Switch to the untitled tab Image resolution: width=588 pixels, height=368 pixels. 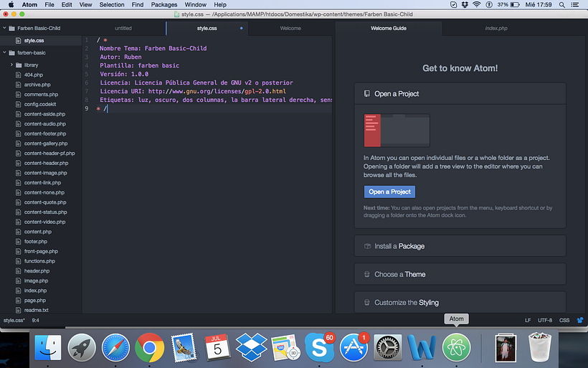coord(123,28)
